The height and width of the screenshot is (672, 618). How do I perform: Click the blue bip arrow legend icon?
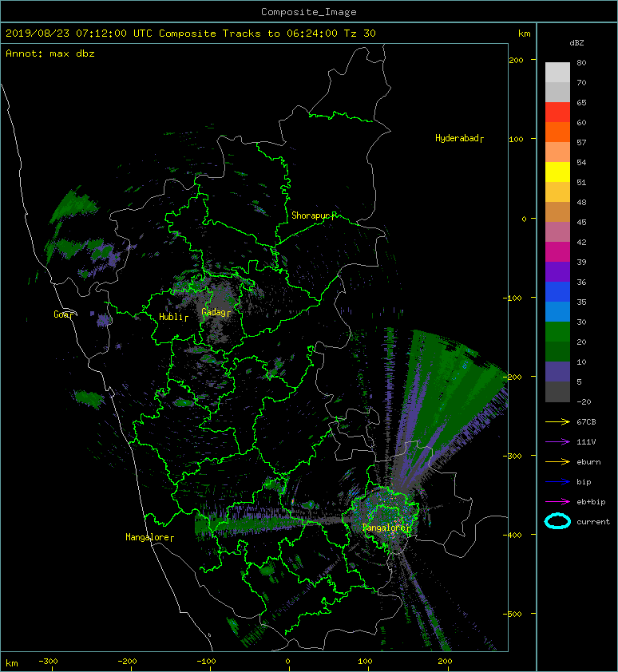click(x=557, y=482)
